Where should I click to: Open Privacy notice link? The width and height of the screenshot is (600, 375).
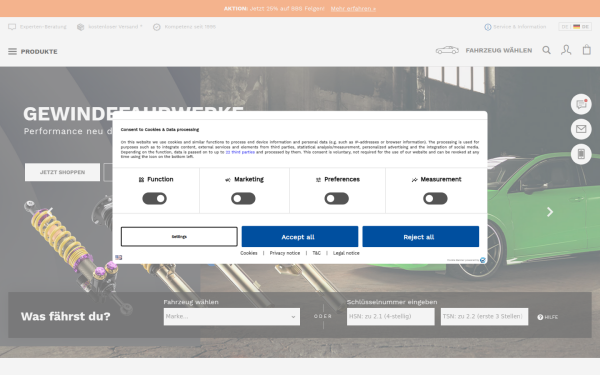tap(285, 253)
